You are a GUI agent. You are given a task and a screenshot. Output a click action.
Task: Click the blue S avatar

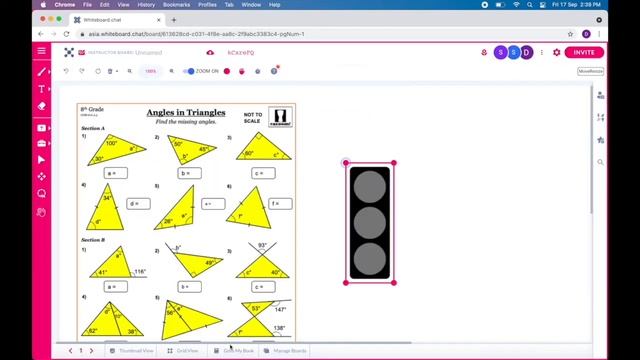(513, 52)
